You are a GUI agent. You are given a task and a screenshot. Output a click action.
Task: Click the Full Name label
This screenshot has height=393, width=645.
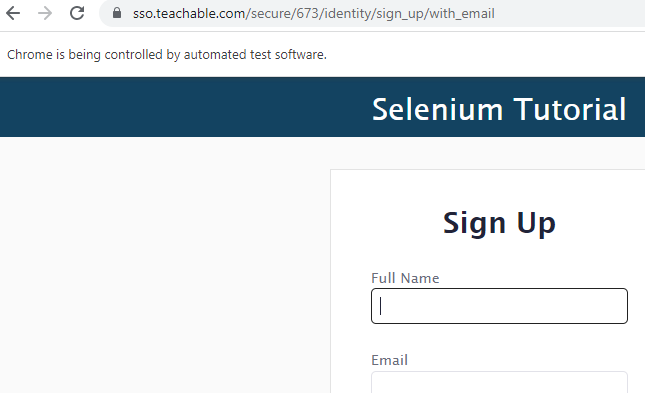point(405,278)
